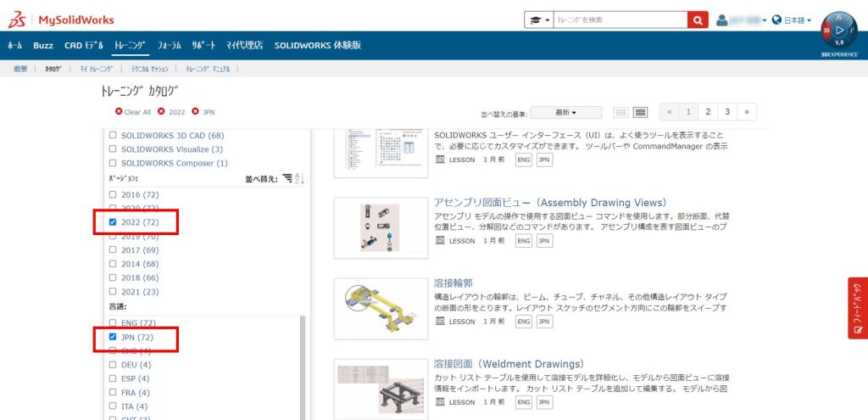Open the user account icon menu
The height and width of the screenshot is (420, 868).
(x=722, y=20)
